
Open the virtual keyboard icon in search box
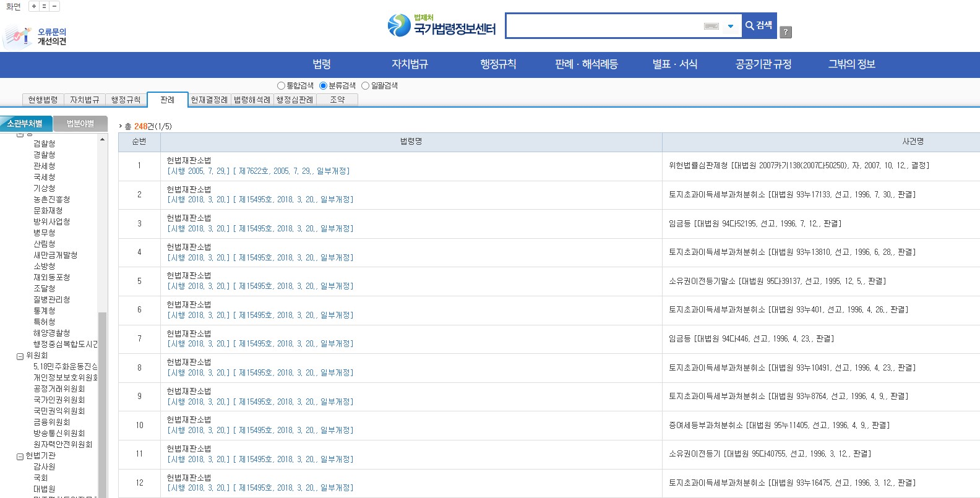(x=711, y=26)
